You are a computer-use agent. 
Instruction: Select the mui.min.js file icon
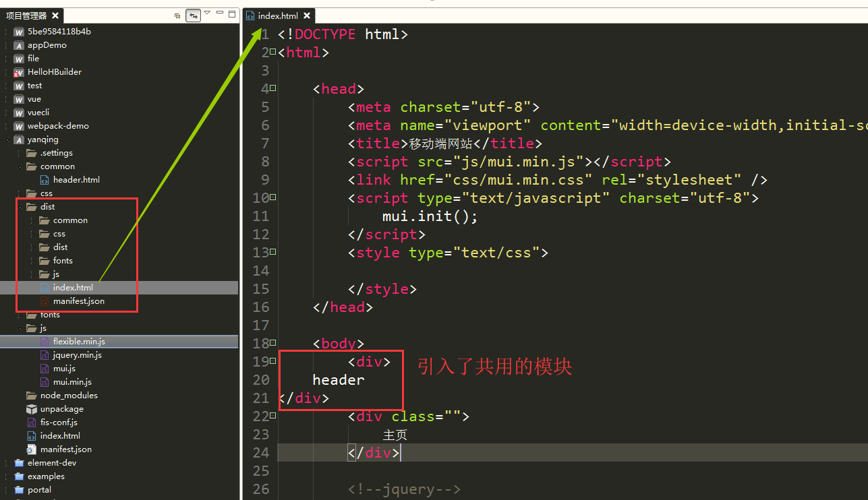coord(45,382)
